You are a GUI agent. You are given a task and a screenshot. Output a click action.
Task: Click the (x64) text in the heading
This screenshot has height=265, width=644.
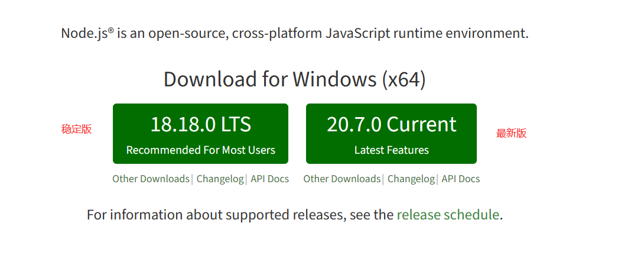[x=404, y=79]
